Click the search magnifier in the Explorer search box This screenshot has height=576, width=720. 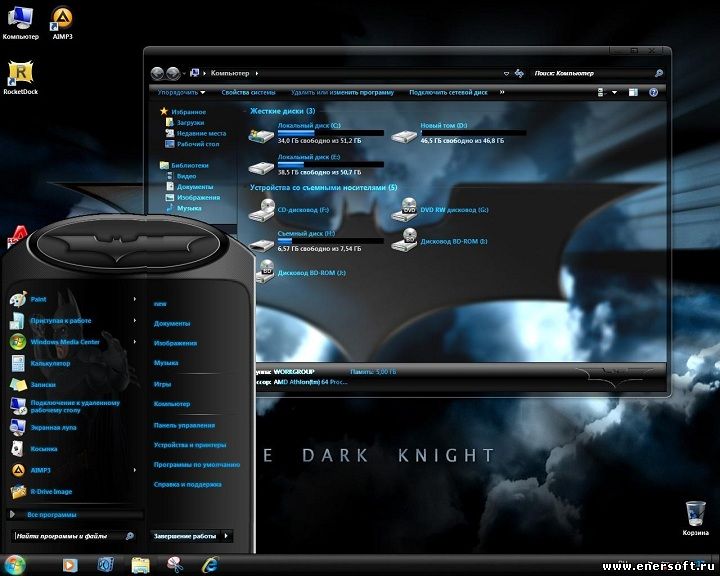(x=658, y=73)
